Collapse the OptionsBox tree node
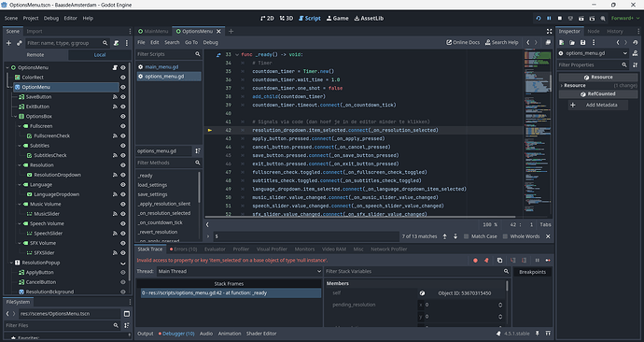The height and width of the screenshot is (342, 644). pyautogui.click(x=15, y=116)
